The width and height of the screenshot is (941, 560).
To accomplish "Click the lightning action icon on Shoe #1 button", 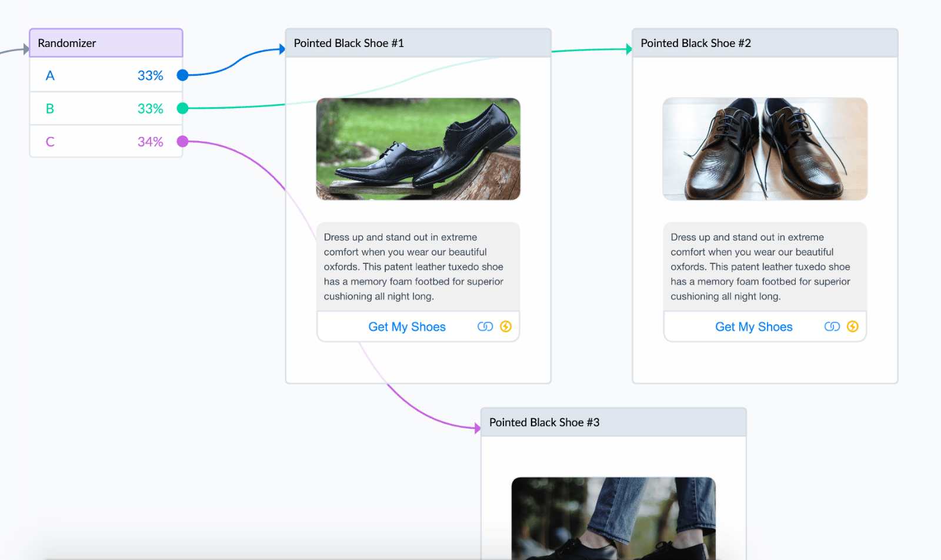I will click(x=506, y=327).
